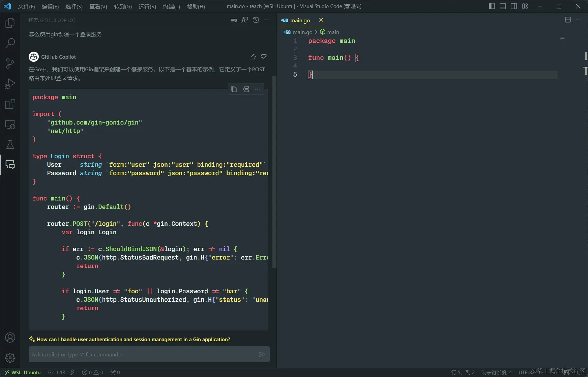Click line number 5 in the editor gutter
This screenshot has width=588, height=377.
click(x=295, y=75)
